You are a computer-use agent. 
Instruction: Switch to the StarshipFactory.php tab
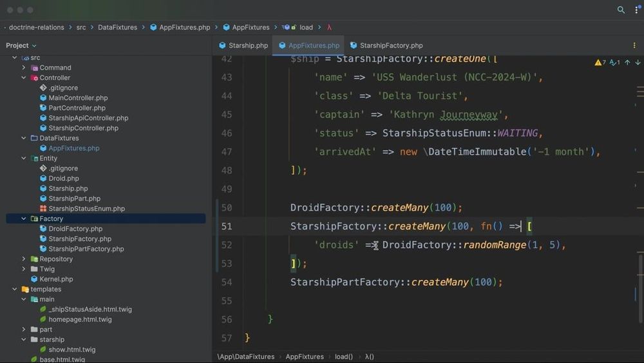(386, 45)
